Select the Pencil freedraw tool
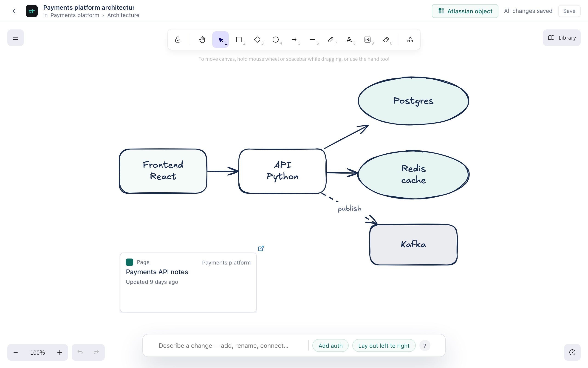The width and height of the screenshot is (588, 368). (331, 40)
